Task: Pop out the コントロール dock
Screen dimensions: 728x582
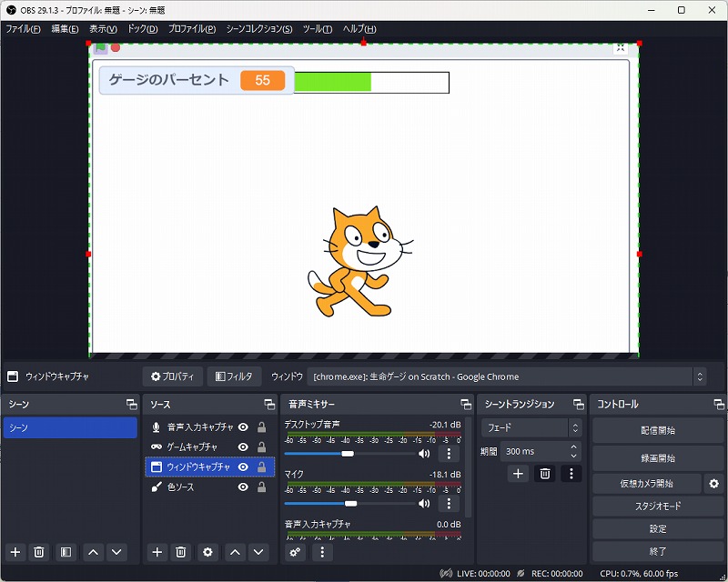Action: (x=719, y=405)
